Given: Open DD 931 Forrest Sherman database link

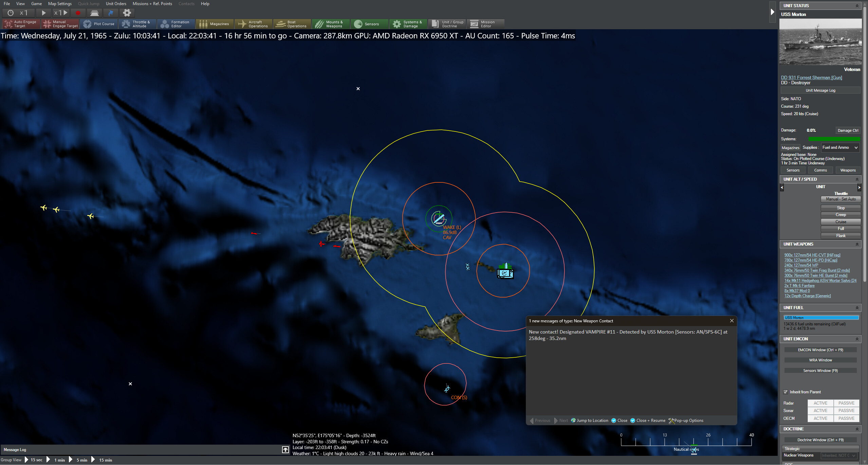Looking at the screenshot, I should [811, 77].
